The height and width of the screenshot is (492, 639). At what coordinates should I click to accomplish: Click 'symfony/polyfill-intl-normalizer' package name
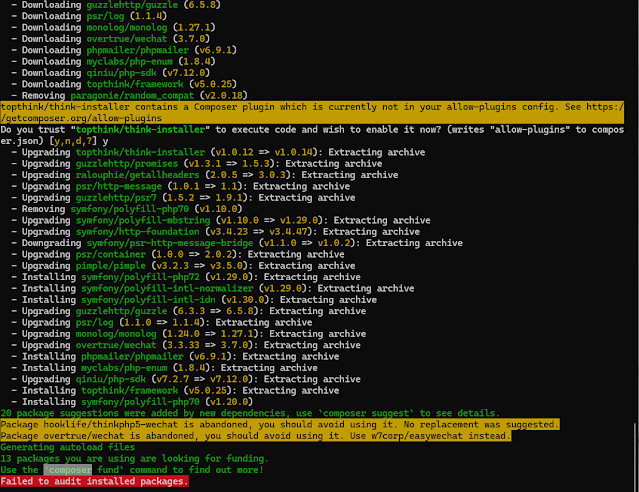click(167, 289)
